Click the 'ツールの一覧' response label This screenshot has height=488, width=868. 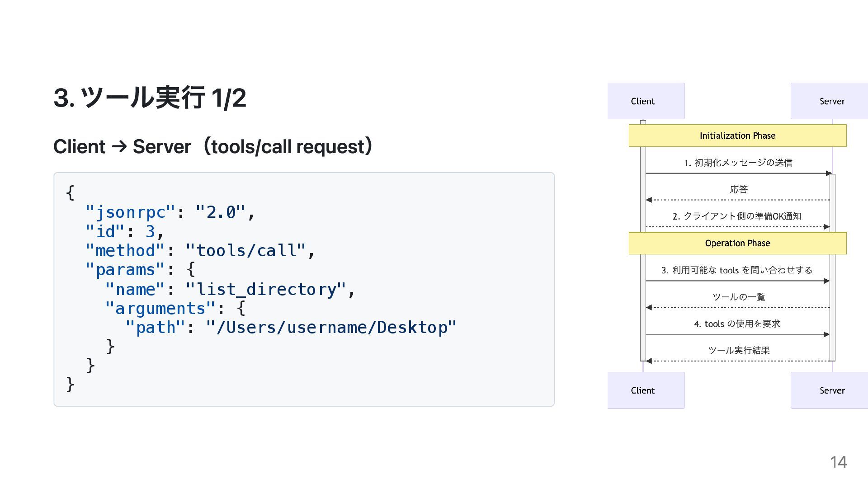click(739, 297)
